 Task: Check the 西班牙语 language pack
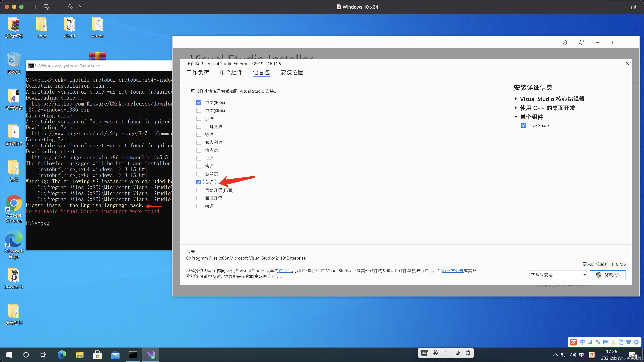point(199,198)
